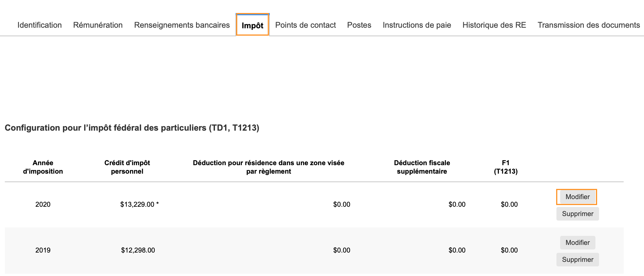Open the Points de contact tab
This screenshot has height=276, width=644.
pos(305,25)
